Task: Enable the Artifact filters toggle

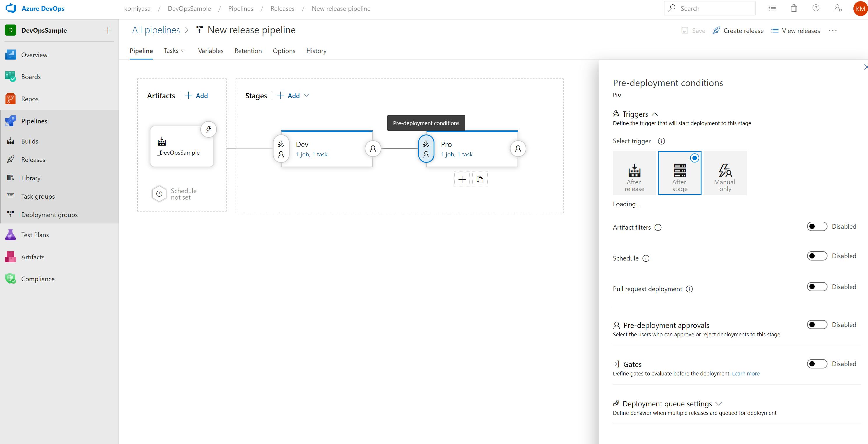Action: (x=816, y=227)
